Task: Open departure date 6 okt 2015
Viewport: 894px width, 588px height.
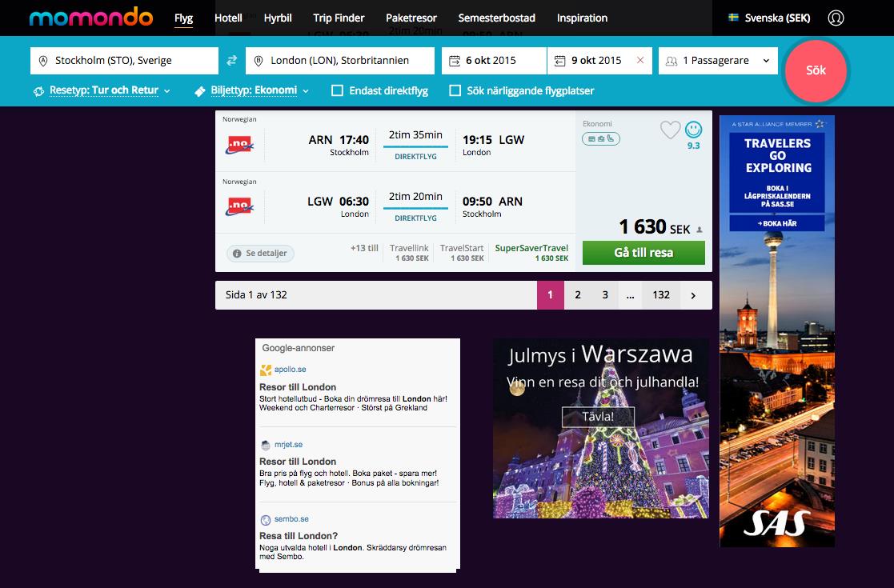Action: click(x=494, y=60)
